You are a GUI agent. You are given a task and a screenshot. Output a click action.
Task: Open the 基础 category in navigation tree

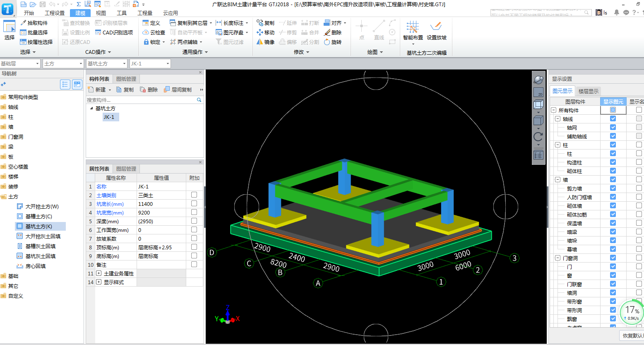pos(13,276)
